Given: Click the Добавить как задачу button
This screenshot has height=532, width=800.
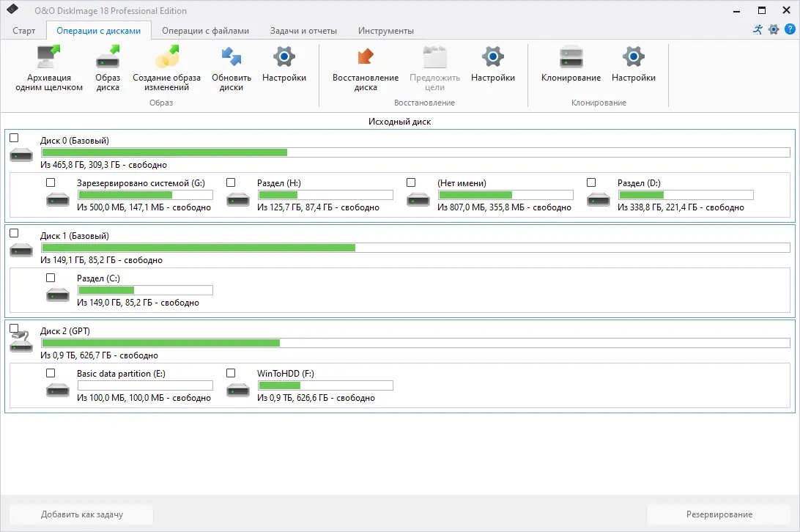Looking at the screenshot, I should [81, 514].
